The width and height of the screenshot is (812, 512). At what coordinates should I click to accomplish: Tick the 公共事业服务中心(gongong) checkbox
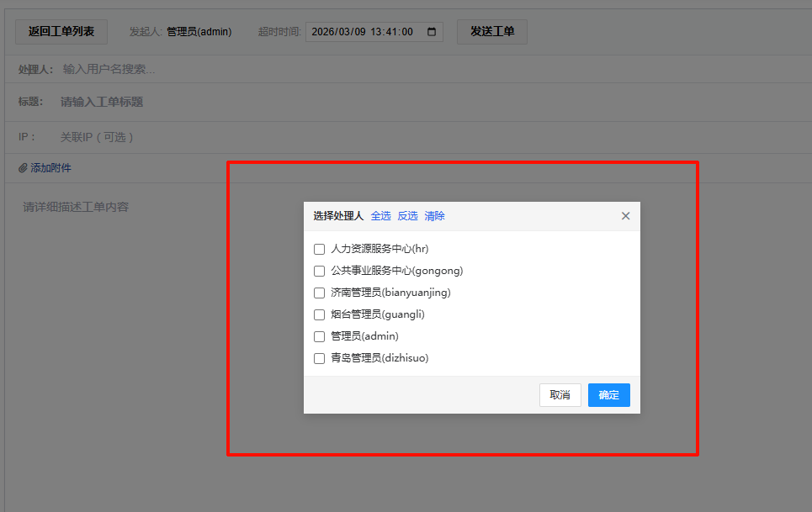319,271
